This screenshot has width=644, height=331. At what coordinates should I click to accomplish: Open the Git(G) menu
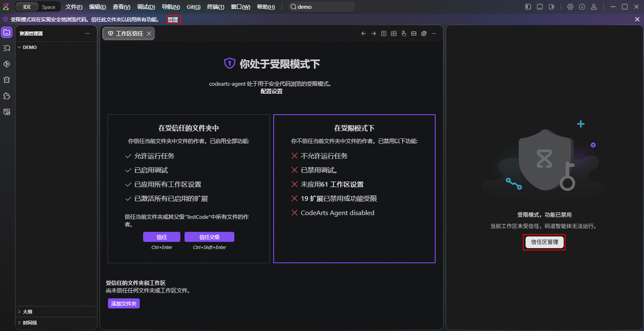[x=194, y=7]
